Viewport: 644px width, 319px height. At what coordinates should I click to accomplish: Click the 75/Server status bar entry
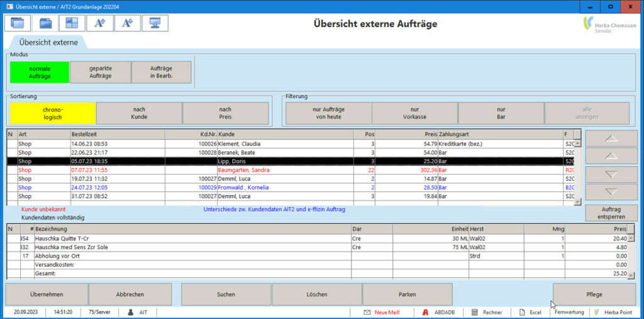click(99, 313)
